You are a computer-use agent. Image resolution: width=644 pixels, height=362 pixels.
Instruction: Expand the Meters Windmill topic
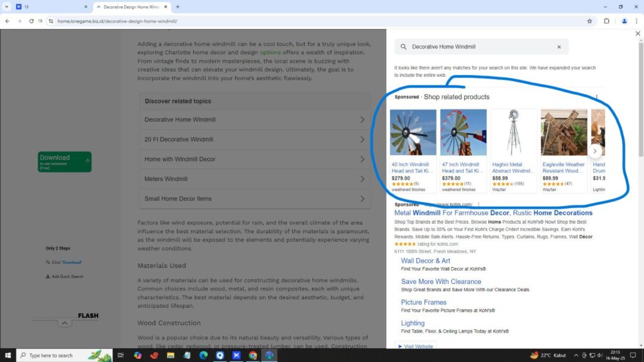pos(255,179)
